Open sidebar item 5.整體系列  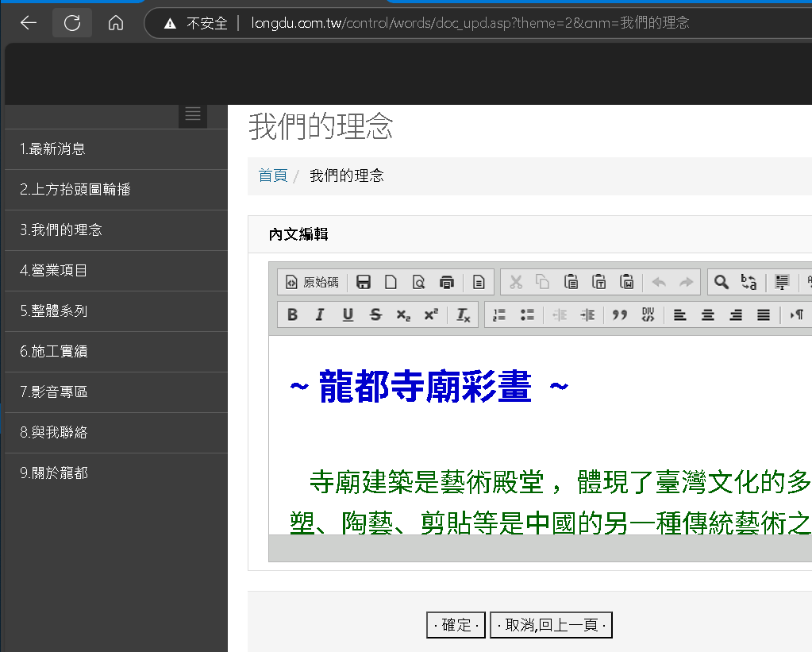coord(116,311)
